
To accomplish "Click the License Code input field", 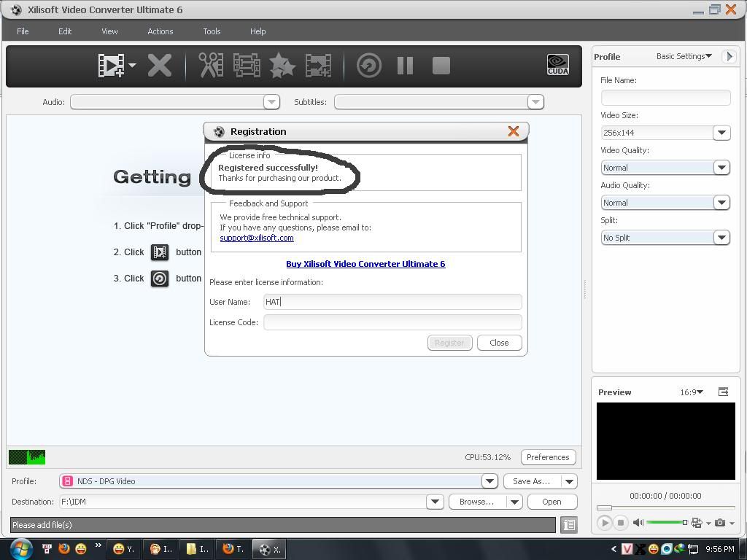I will coord(392,322).
